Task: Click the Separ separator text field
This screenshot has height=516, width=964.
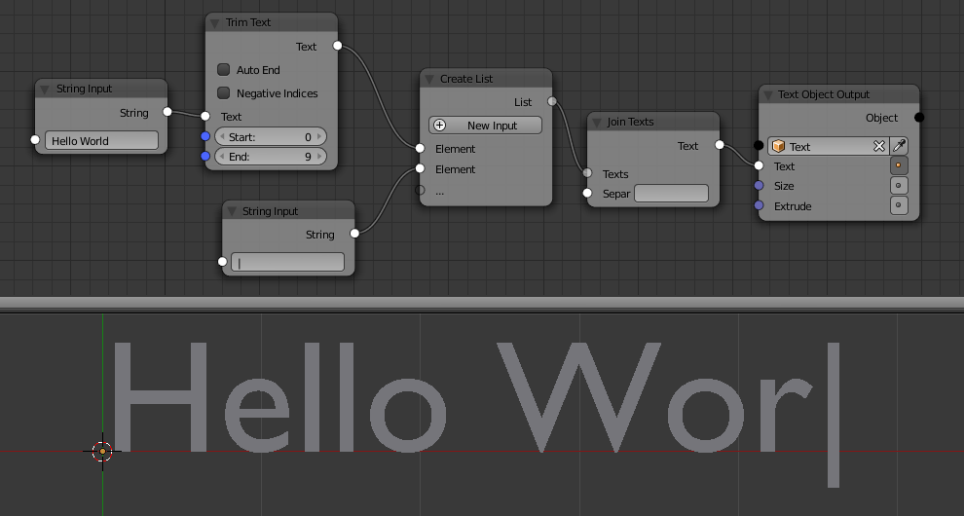Action: (671, 193)
